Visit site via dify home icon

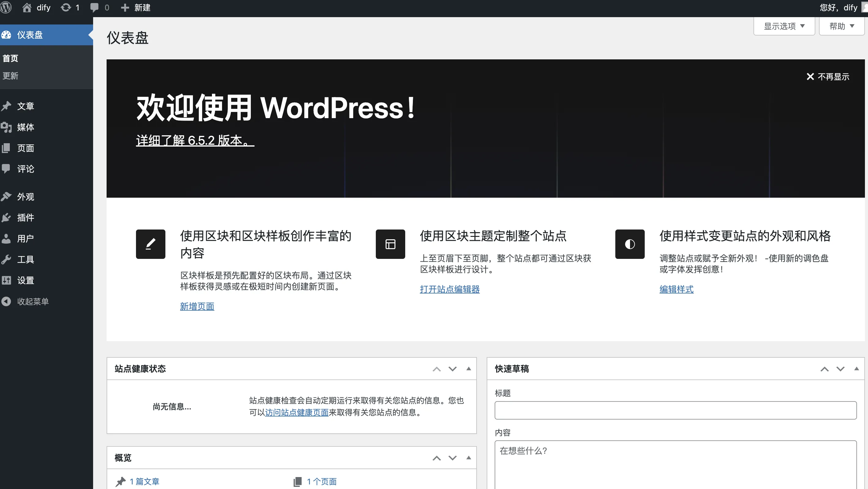coord(27,7)
